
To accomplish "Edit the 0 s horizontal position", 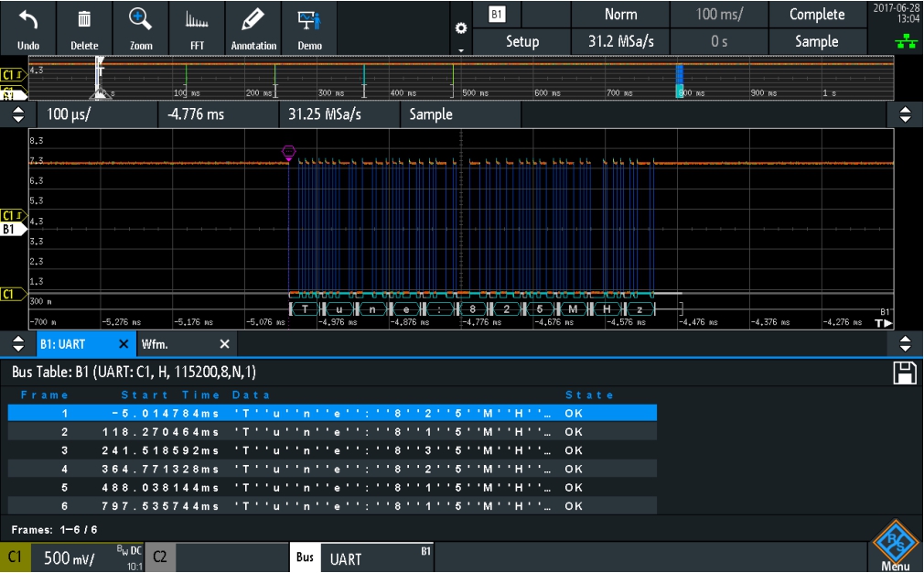I will tap(719, 41).
